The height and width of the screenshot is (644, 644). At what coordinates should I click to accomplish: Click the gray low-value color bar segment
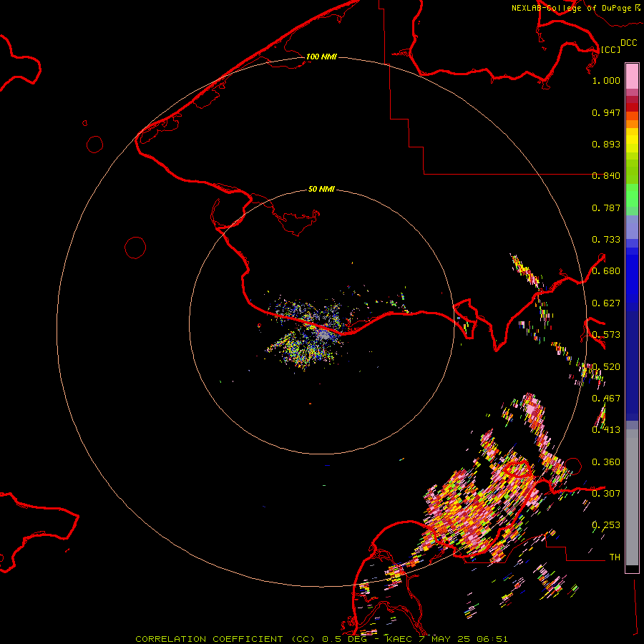[632, 497]
